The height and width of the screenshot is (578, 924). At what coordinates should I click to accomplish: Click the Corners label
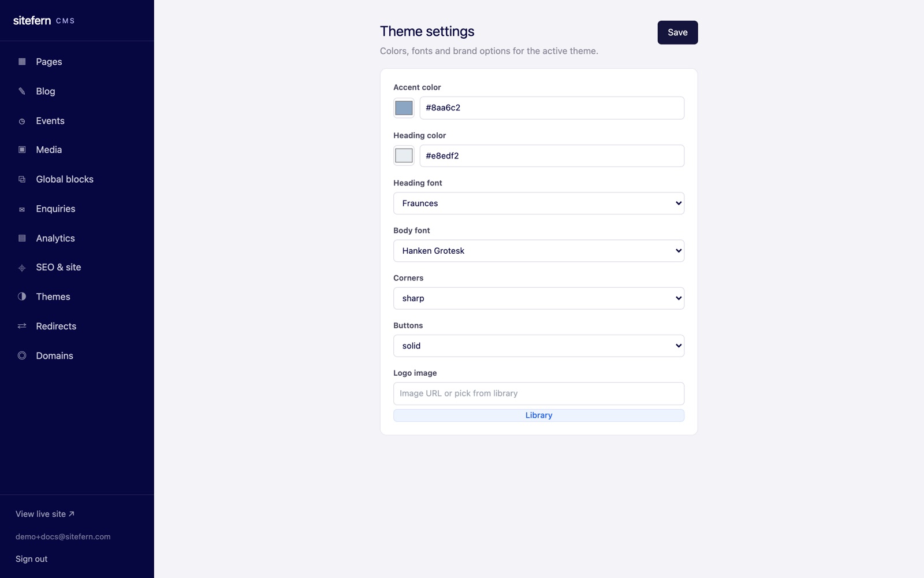coord(408,278)
